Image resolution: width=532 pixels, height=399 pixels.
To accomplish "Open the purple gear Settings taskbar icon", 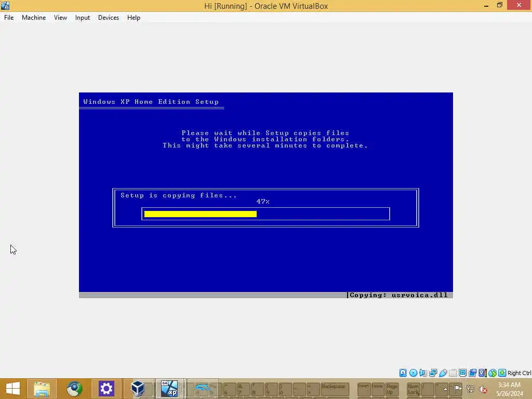I will click(106, 389).
